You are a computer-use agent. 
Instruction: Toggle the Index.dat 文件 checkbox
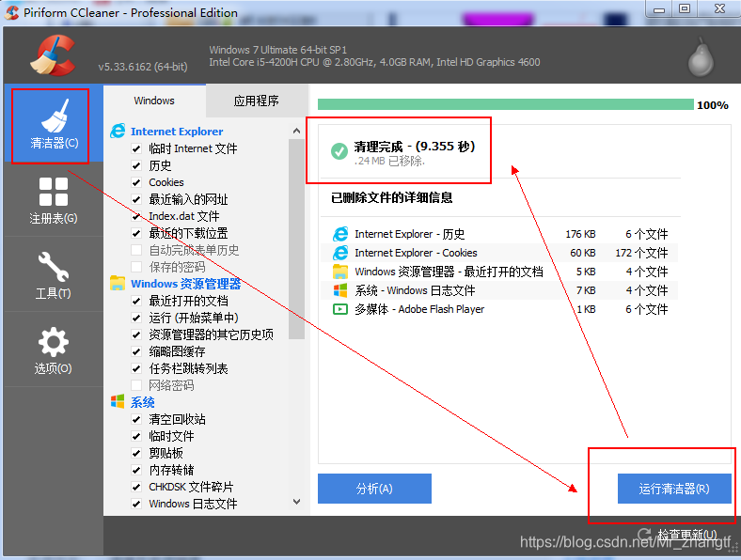coord(136,216)
